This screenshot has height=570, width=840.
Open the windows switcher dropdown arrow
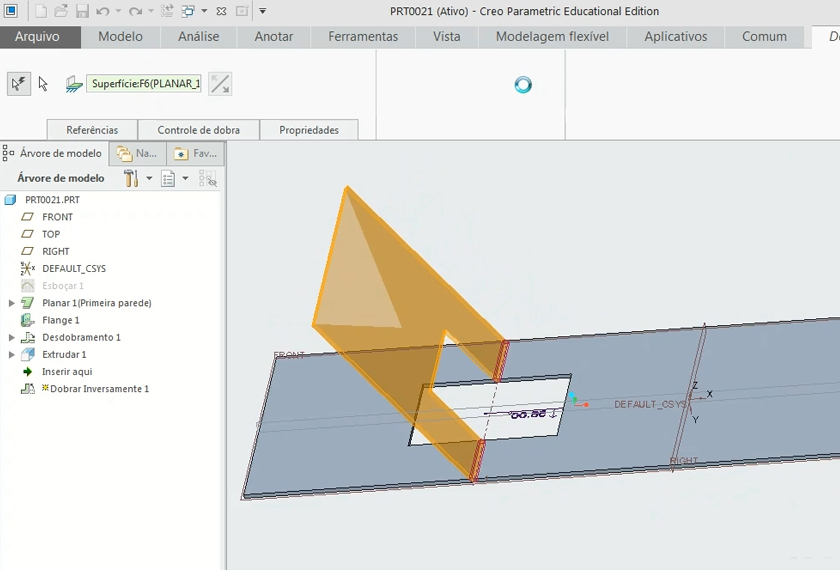(x=204, y=12)
